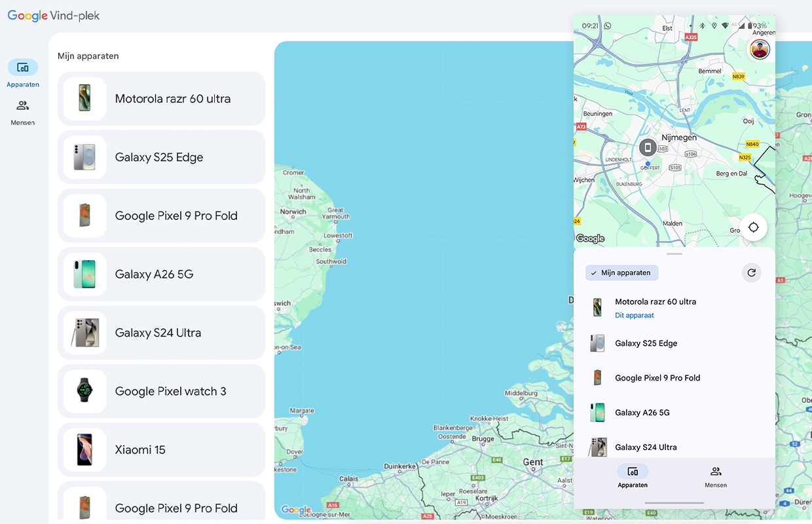Click the Motorola razr phone thumbnail in desktop list
Image resolution: width=812 pixels, height=524 pixels.
[x=84, y=99]
